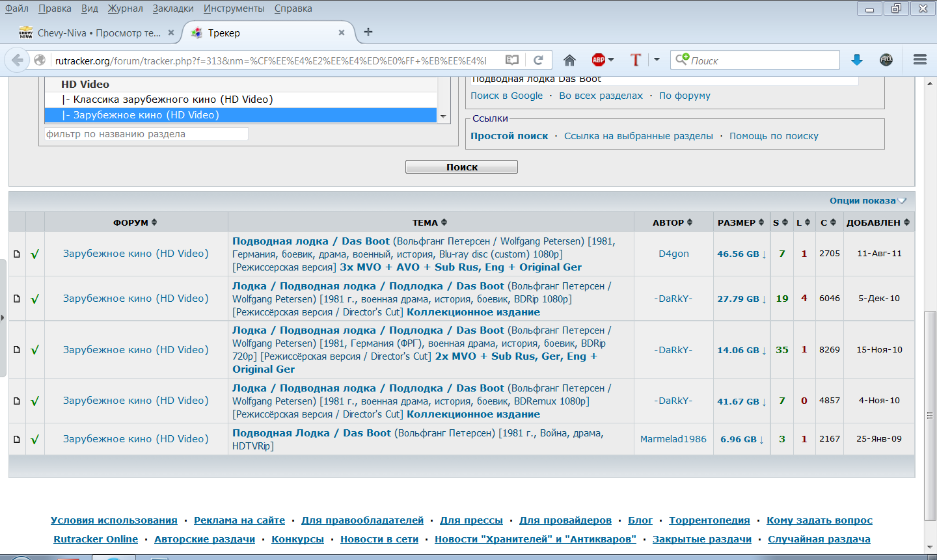Click topic icon in Marmelad1986 row

17,439
